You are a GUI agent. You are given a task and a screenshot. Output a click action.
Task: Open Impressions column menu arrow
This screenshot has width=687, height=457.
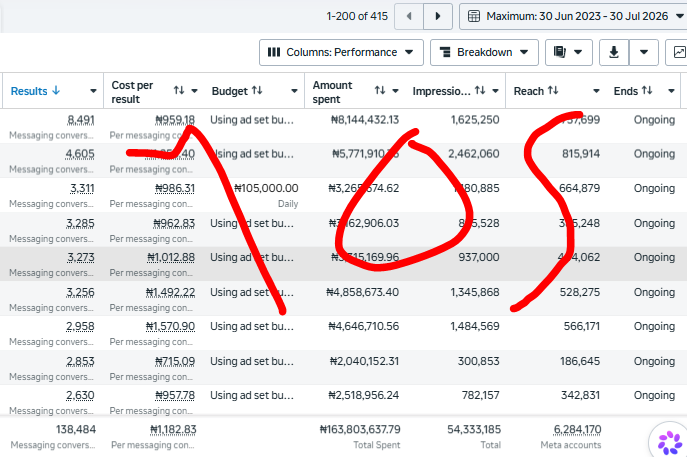click(x=496, y=91)
